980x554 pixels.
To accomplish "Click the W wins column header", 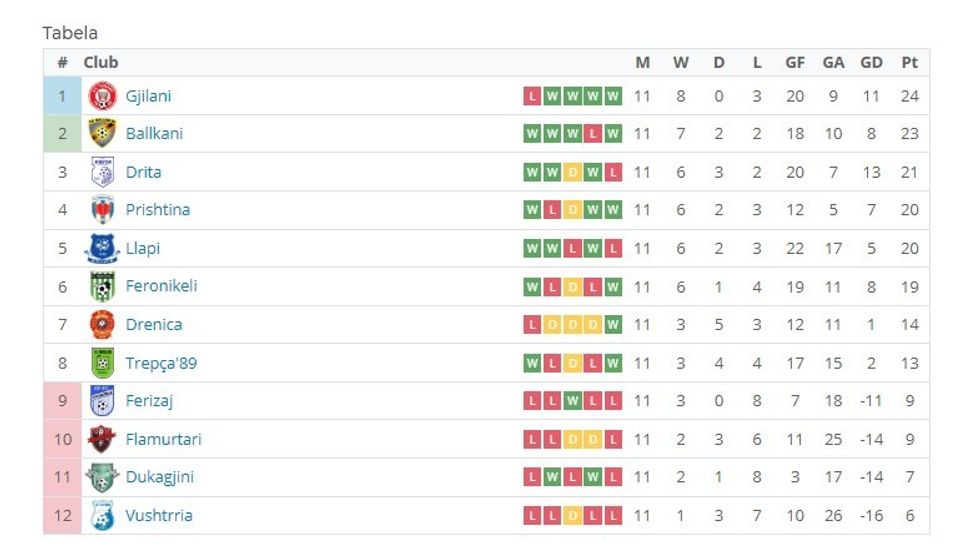I will [681, 62].
